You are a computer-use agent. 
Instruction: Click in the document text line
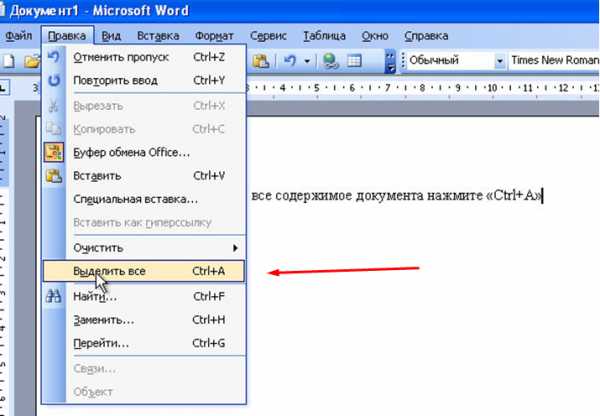pos(397,196)
